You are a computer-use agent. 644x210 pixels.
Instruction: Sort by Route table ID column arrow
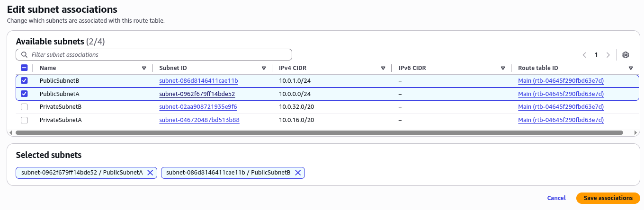click(x=631, y=68)
